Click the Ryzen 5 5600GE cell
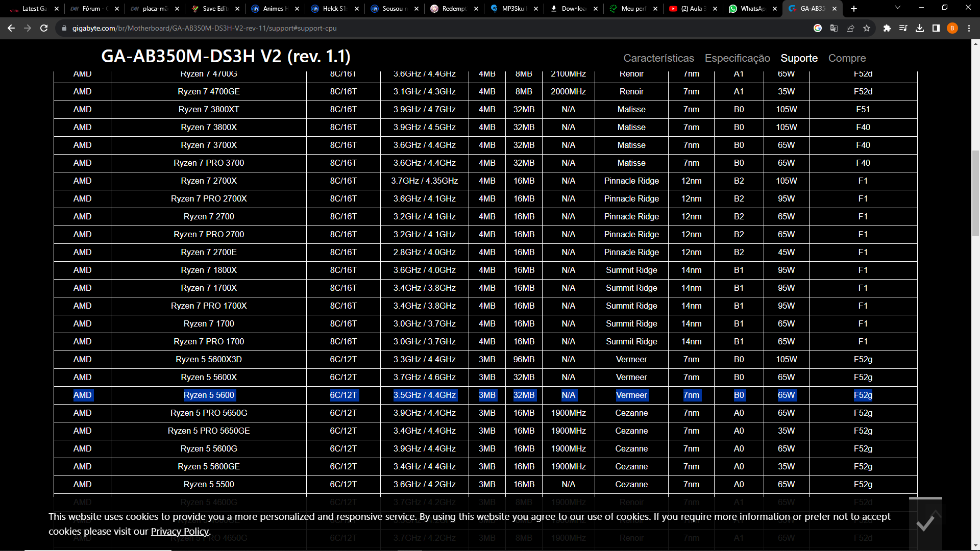Viewport: 980px width, 551px height. [x=209, y=466]
